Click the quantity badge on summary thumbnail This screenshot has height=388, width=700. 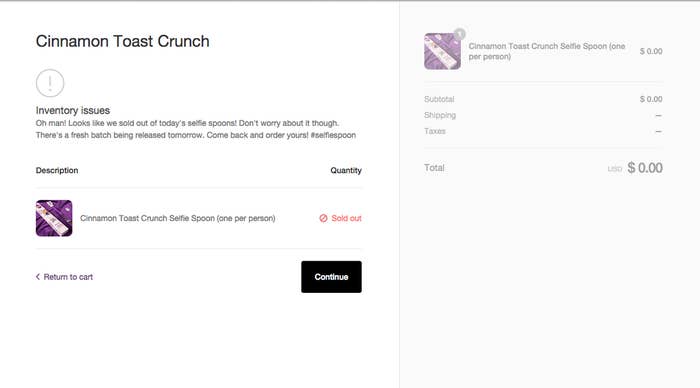tap(459, 34)
